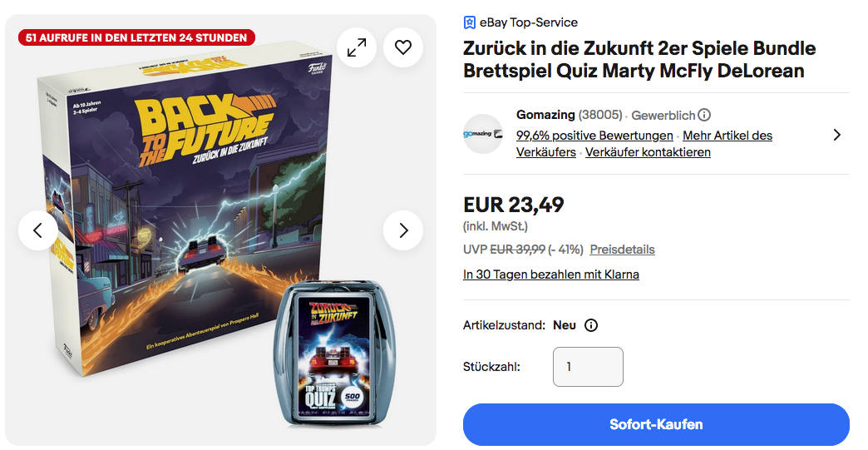Image resolution: width=868 pixels, height=450 pixels.
Task: Click the 51 Aufrufe red badge
Action: [x=136, y=37]
